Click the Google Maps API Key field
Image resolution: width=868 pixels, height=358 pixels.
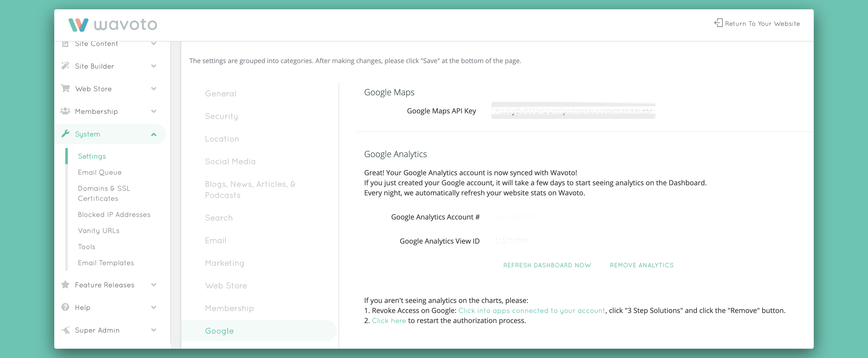coord(573,111)
